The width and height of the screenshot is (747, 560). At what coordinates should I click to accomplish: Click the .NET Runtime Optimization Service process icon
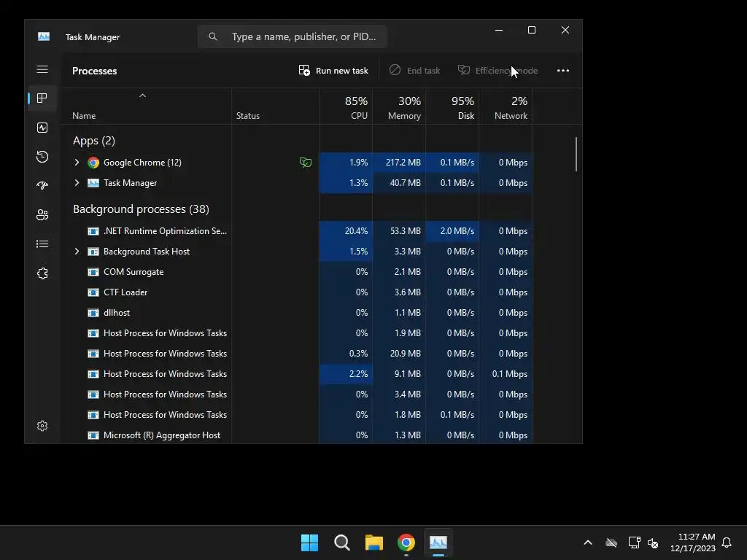93,231
